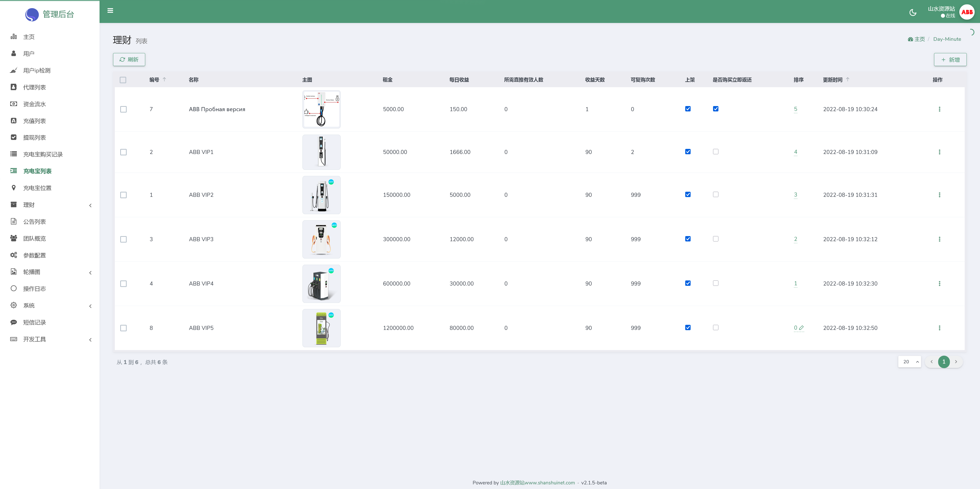Click the person icon for 用户
Viewport: 980px width, 489px height.
pyautogui.click(x=14, y=54)
